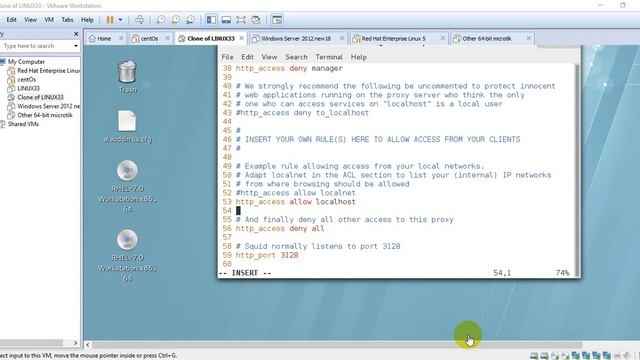This screenshot has width=640, height=360.
Task: Switch to Unity mode icon
Action: click(256, 20)
